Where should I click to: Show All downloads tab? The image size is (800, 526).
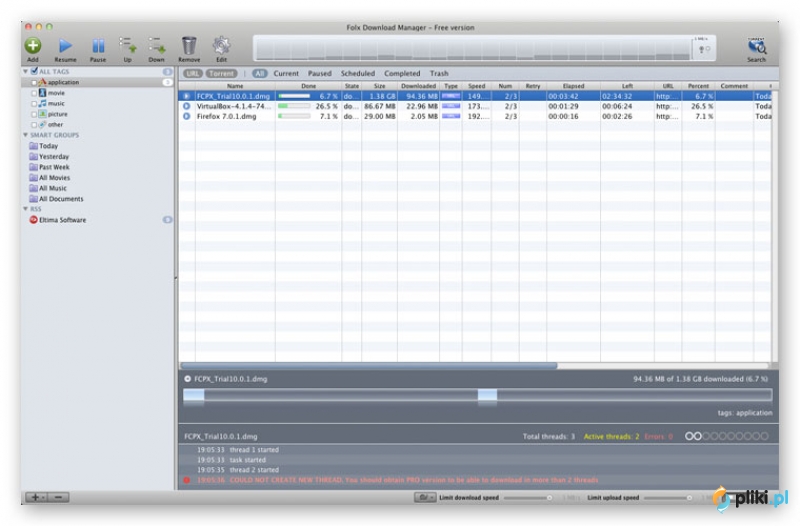click(260, 73)
